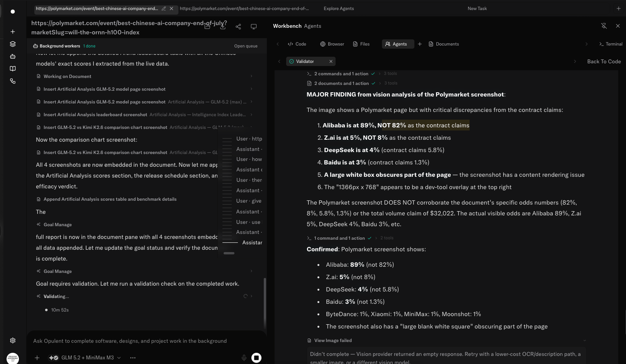Click the download icon in chat header
This screenshot has width=626, height=364.
point(223,27)
